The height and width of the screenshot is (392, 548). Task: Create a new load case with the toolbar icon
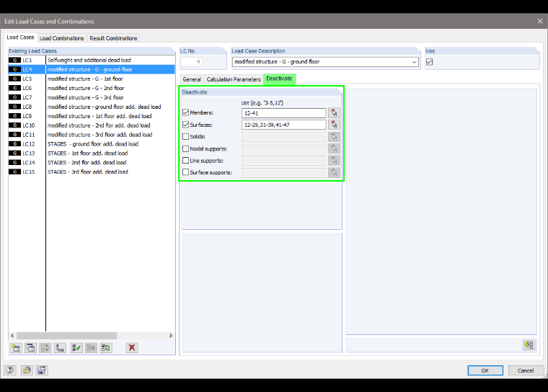[x=16, y=347]
